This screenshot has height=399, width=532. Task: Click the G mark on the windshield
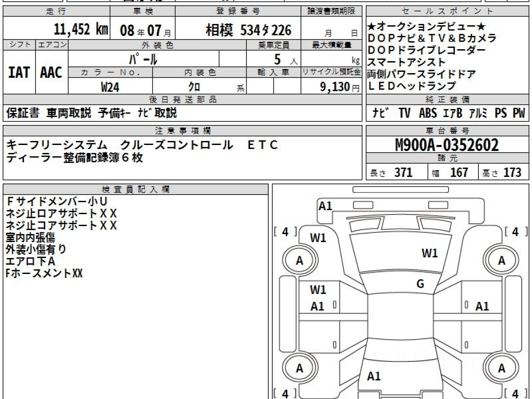tap(420, 284)
